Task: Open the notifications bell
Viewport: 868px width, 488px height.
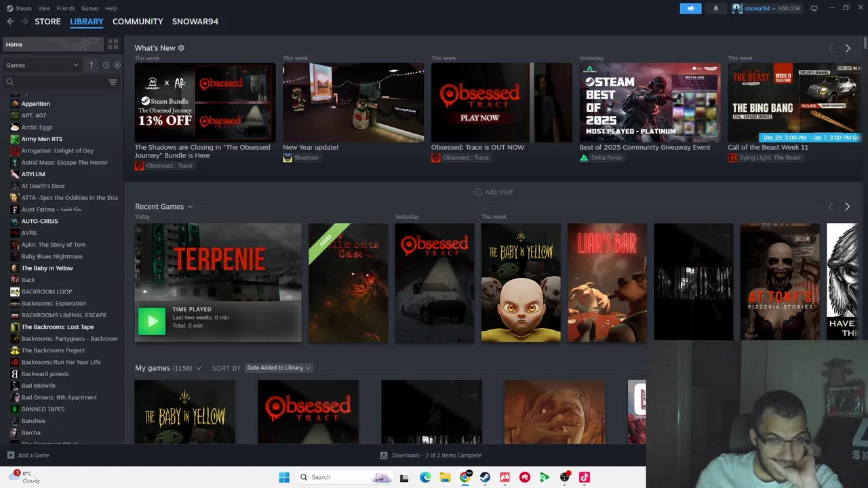Action: click(716, 8)
